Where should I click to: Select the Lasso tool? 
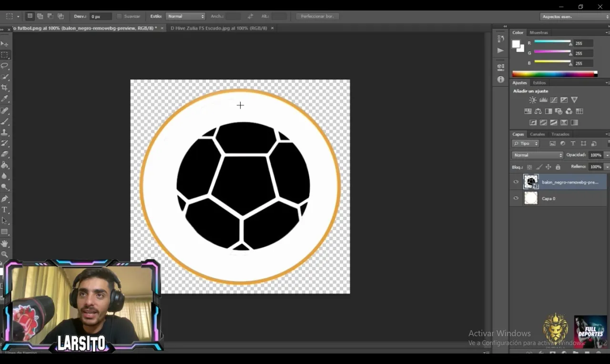5,66
